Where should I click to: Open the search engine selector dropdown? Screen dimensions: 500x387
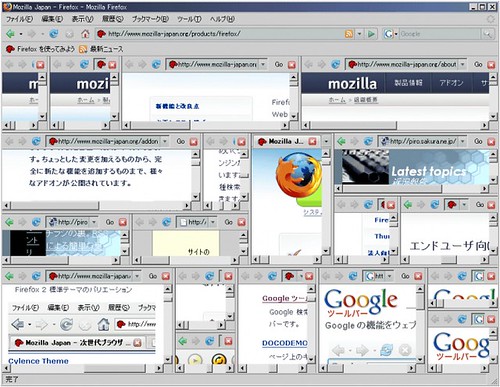[x=396, y=34]
